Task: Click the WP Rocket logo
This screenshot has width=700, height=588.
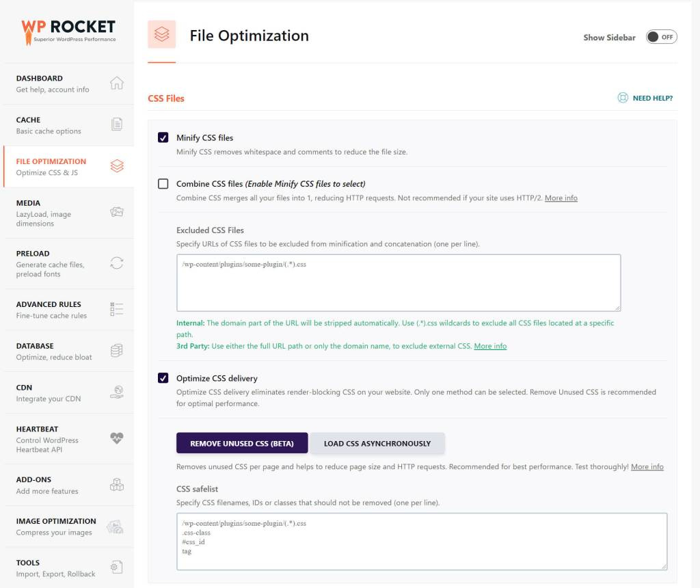Action: click(68, 31)
